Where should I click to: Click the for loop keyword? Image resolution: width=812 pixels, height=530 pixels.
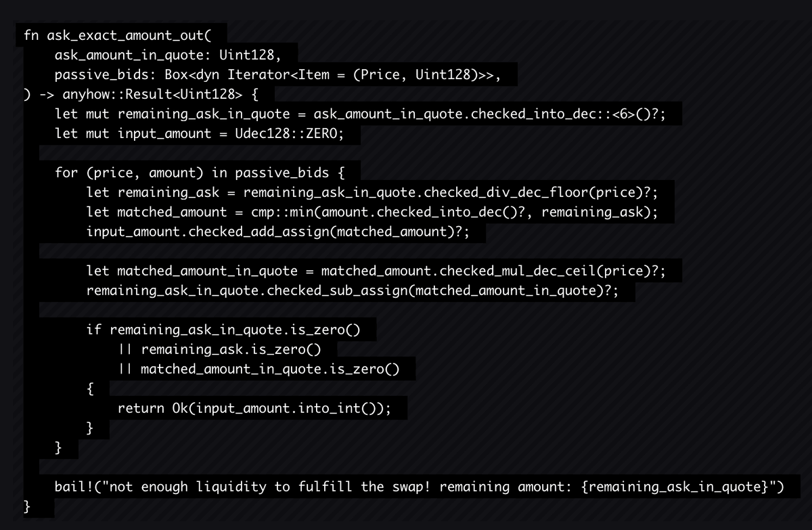66,173
